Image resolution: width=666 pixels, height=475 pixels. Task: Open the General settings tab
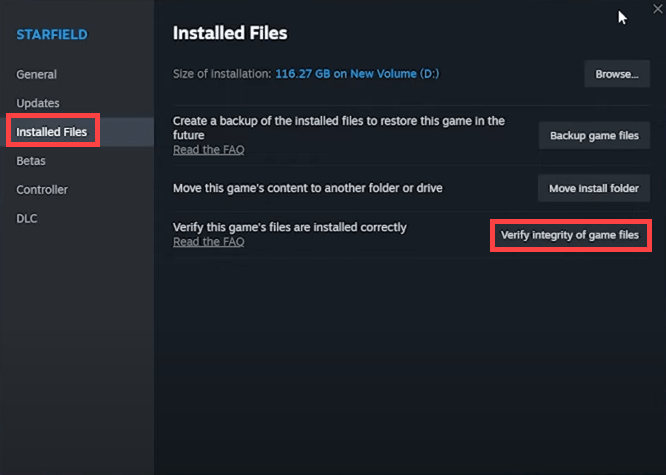(x=37, y=74)
